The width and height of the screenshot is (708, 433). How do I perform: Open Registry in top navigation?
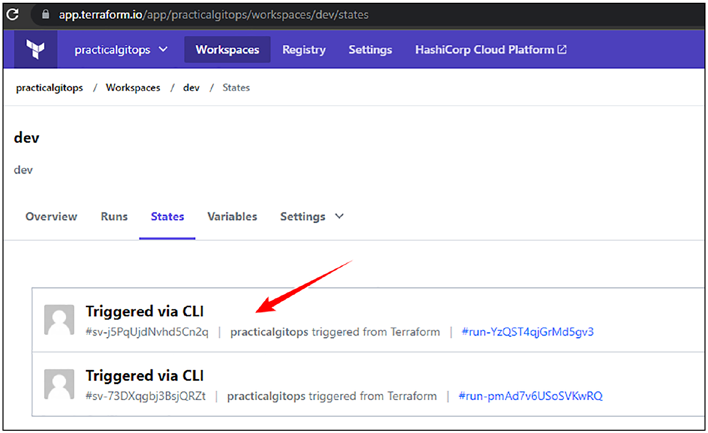coord(304,49)
